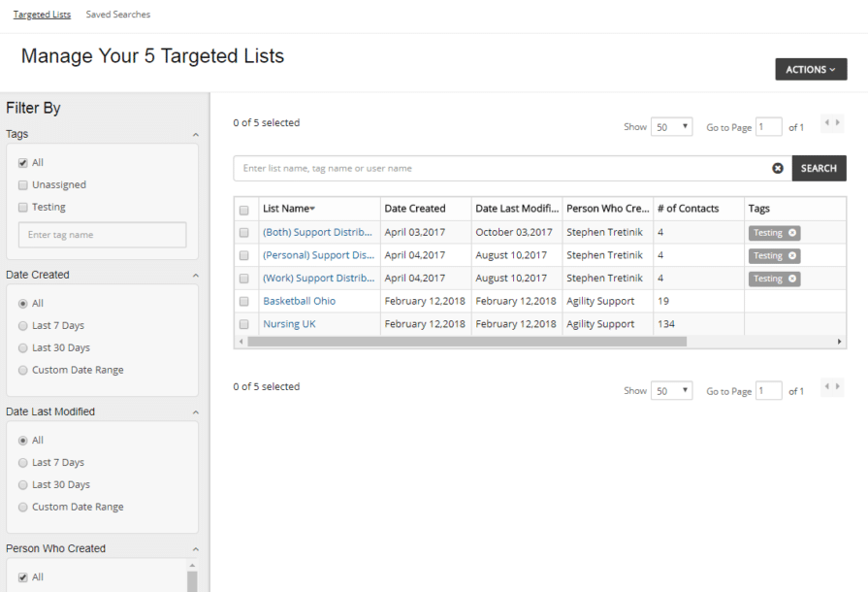
Task: Remove Testing tag from (Work) Support list
Action: click(x=792, y=279)
